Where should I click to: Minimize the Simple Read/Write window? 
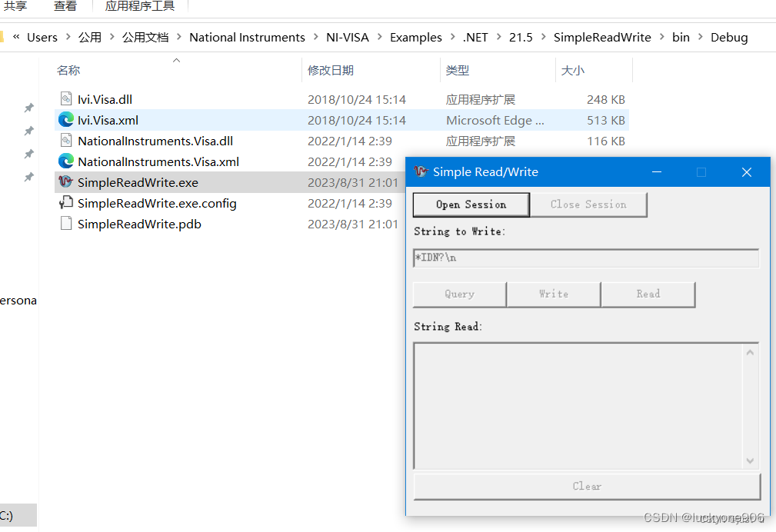tap(657, 171)
